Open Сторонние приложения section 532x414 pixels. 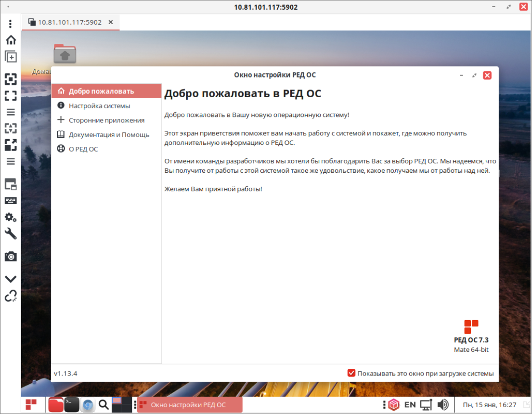click(106, 120)
